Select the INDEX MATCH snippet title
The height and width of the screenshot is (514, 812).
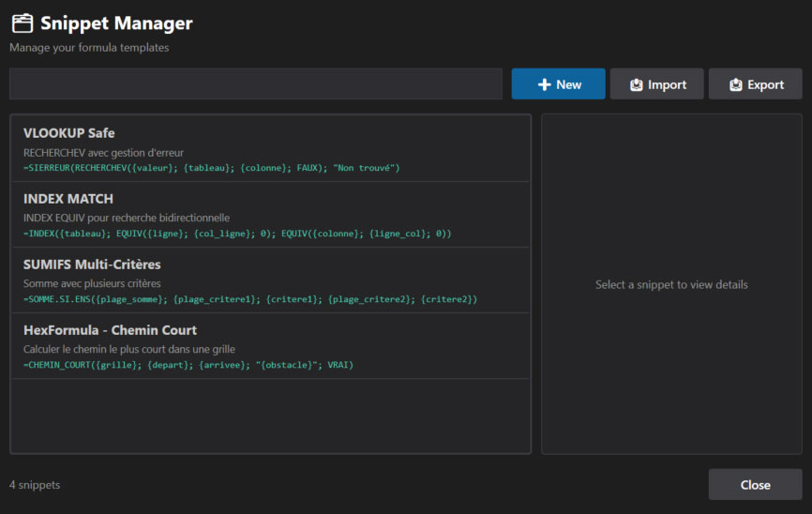[x=68, y=199]
